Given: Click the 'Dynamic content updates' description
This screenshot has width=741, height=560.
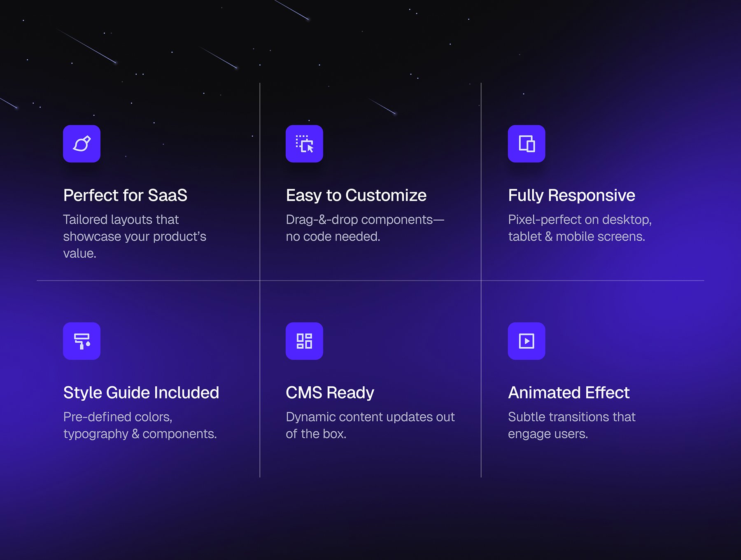Looking at the screenshot, I should (x=370, y=425).
